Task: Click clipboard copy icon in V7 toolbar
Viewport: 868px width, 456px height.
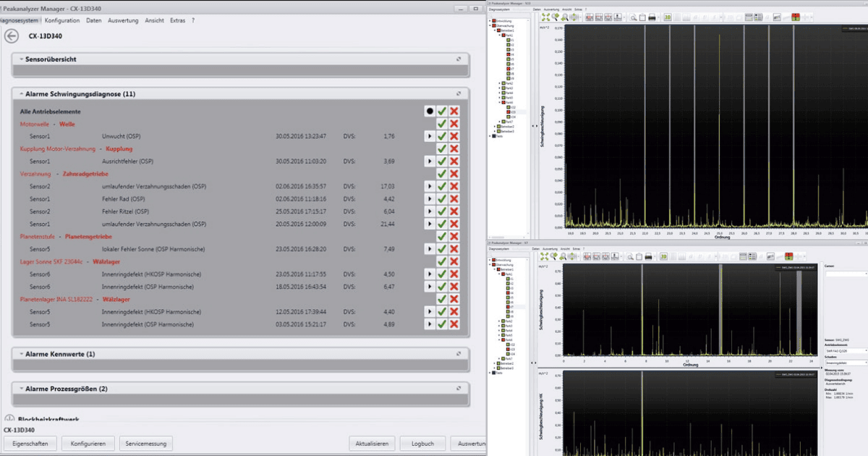Action: (x=640, y=256)
